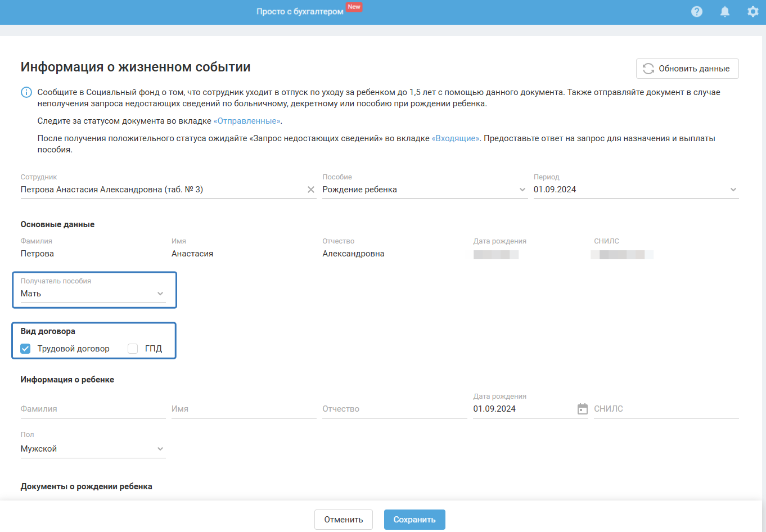Open notifications bell icon

(725, 11)
